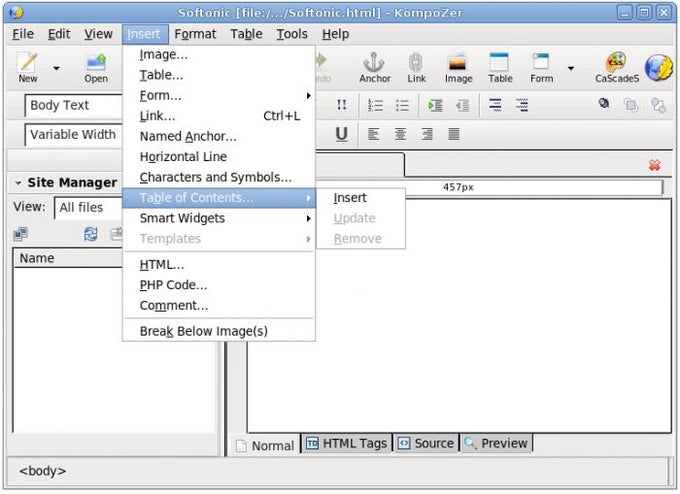The height and width of the screenshot is (494, 680).
Task: Open the File menu
Action: 23,34
